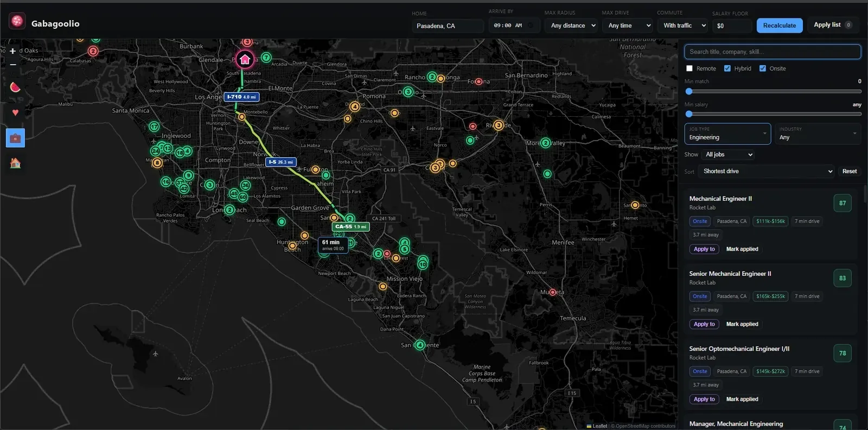
Task: Click orange marker at San Jacinto
Action: pos(635,205)
